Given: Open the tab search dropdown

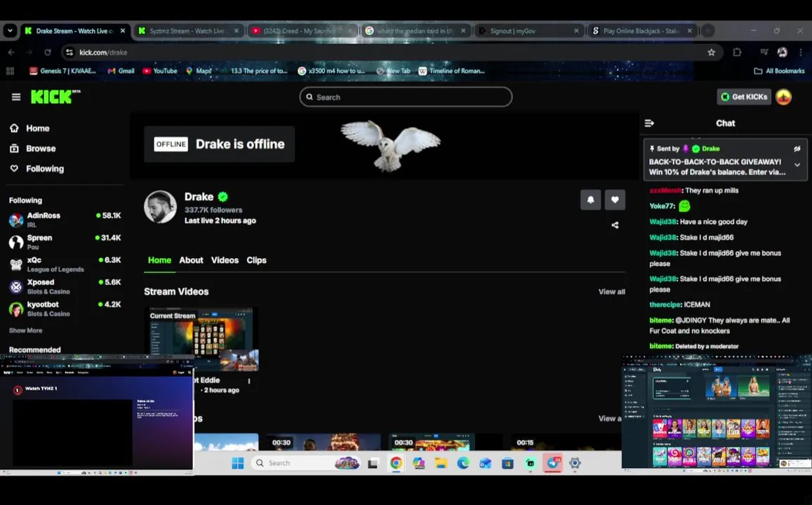Looking at the screenshot, I should (x=10, y=31).
